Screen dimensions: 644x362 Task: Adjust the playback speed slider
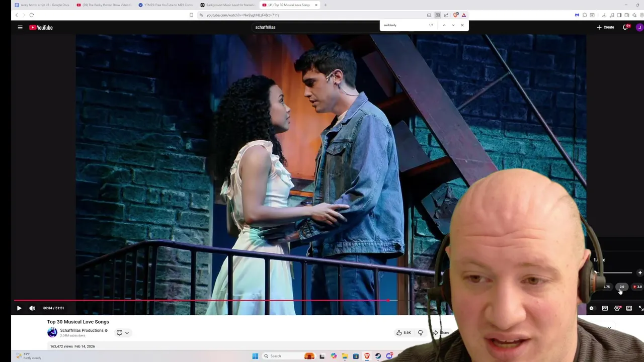point(613,273)
